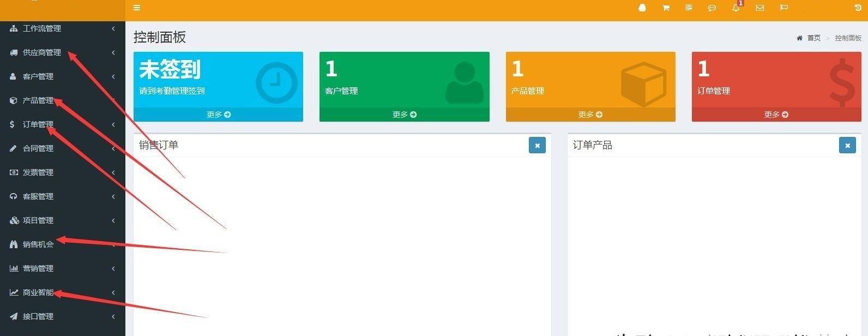
Task: Click the sitemap icon beside 工作流管理
Action: coord(14,28)
